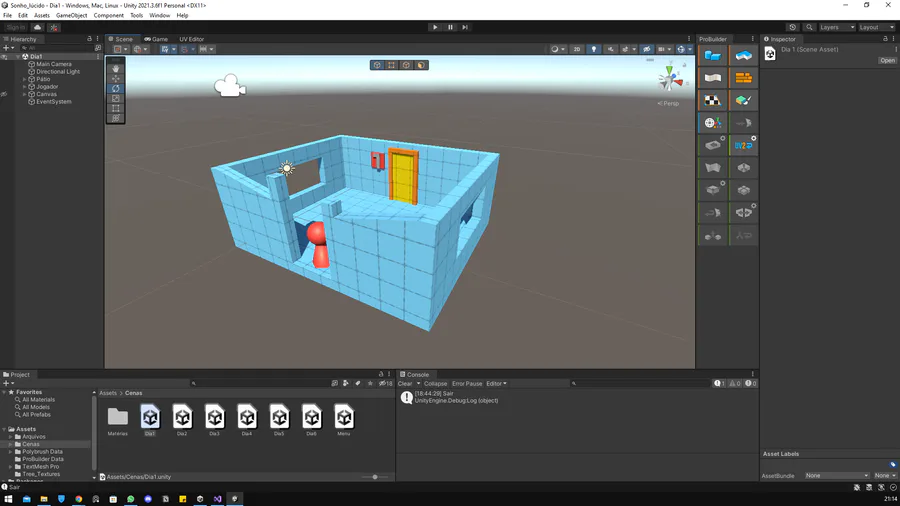Open the Layers dropdown
Screen dimensions: 900x506
tap(837, 28)
